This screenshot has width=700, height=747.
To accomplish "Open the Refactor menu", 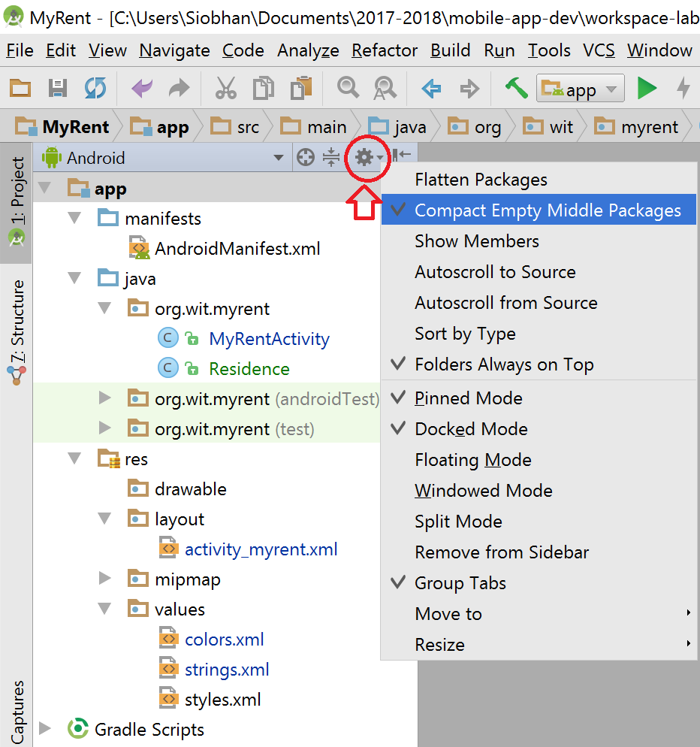I will coord(384,50).
